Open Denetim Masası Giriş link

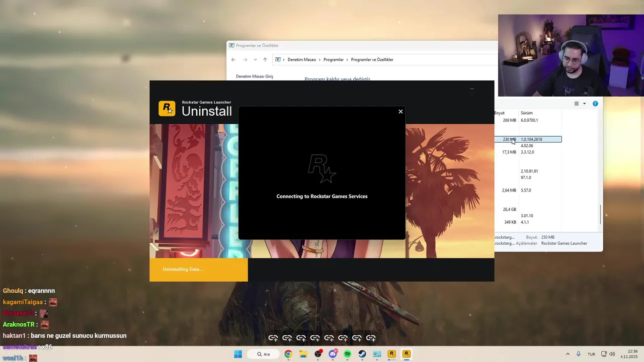(x=255, y=76)
